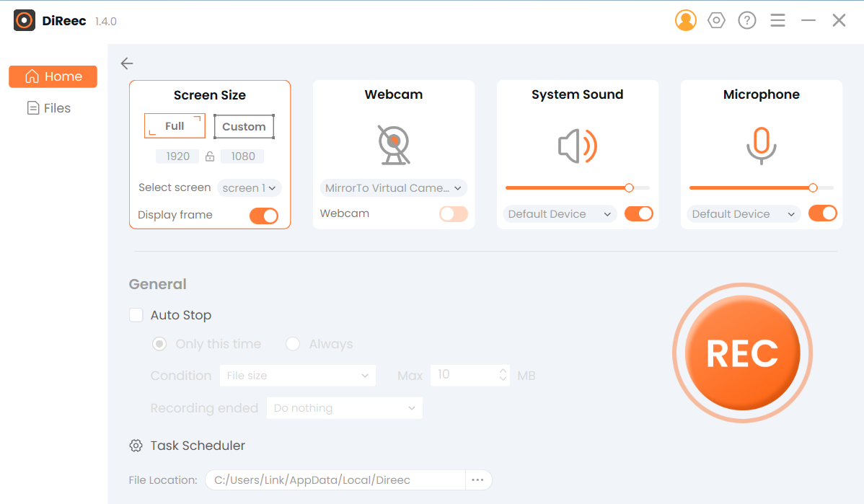Image resolution: width=864 pixels, height=504 pixels.
Task: Go back using the left arrow
Action: (x=127, y=63)
